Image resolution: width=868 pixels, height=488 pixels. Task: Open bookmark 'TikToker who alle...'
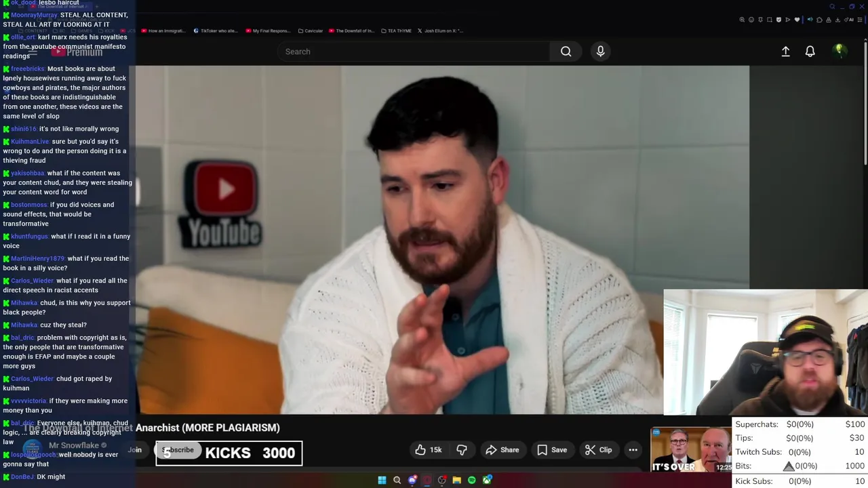216,30
